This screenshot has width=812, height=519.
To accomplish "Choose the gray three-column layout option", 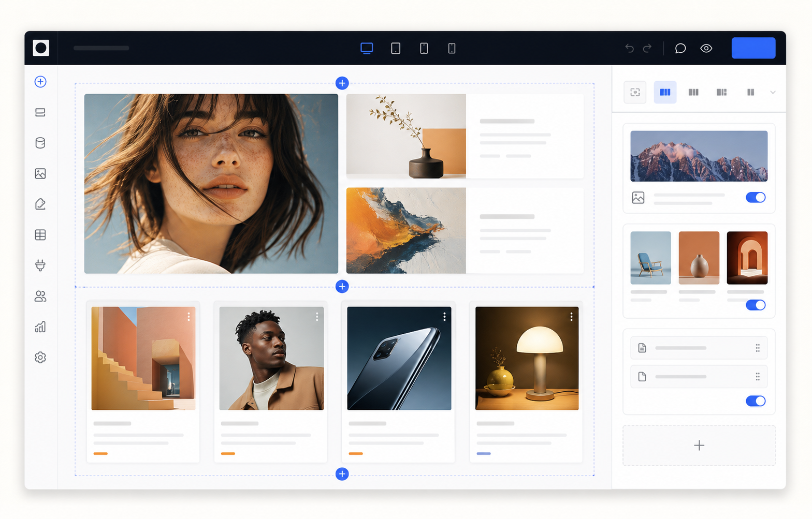I will click(x=693, y=92).
